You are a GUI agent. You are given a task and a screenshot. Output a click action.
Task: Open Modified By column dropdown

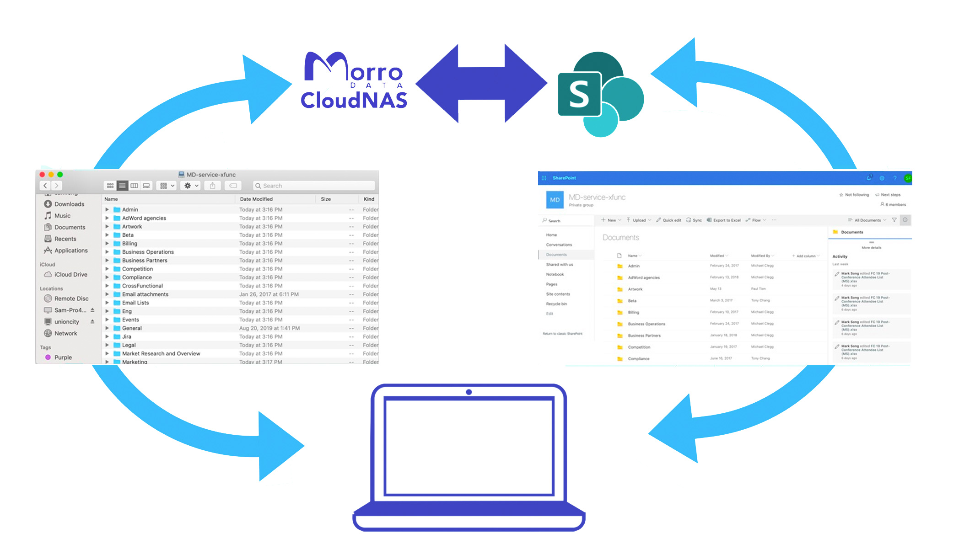click(x=762, y=256)
